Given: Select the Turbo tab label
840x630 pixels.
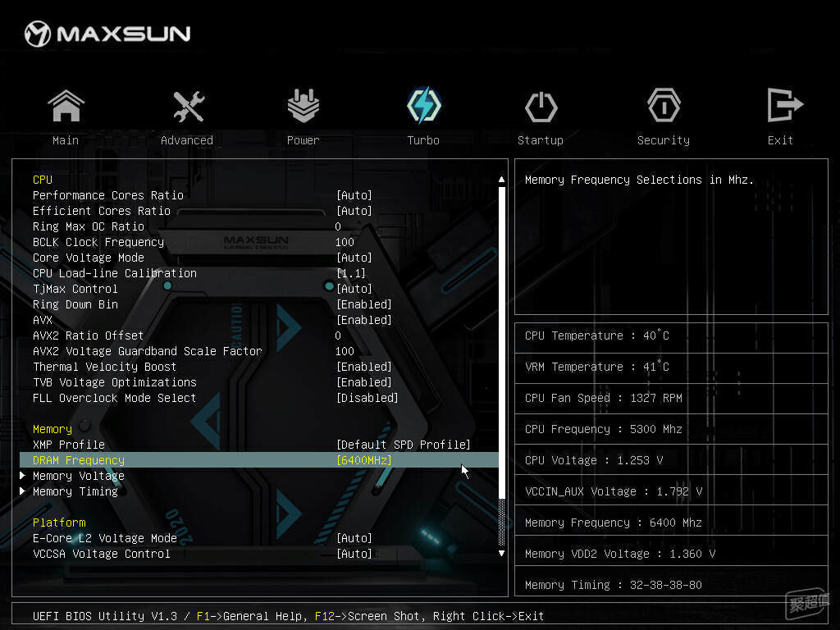Looking at the screenshot, I should 423,140.
